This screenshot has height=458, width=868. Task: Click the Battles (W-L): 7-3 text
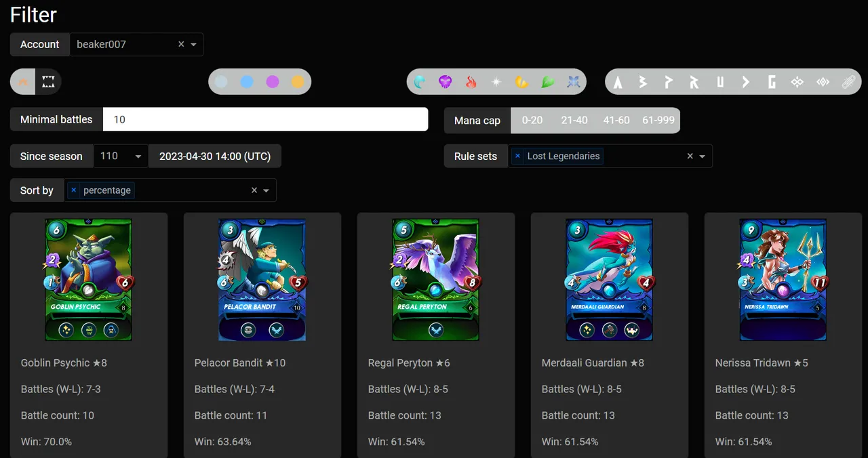point(61,389)
